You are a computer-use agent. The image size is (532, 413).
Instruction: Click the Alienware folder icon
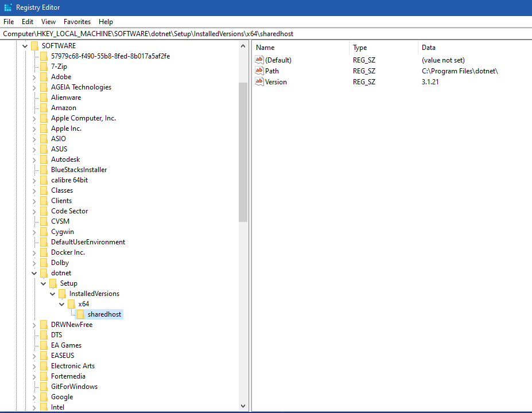coord(44,98)
